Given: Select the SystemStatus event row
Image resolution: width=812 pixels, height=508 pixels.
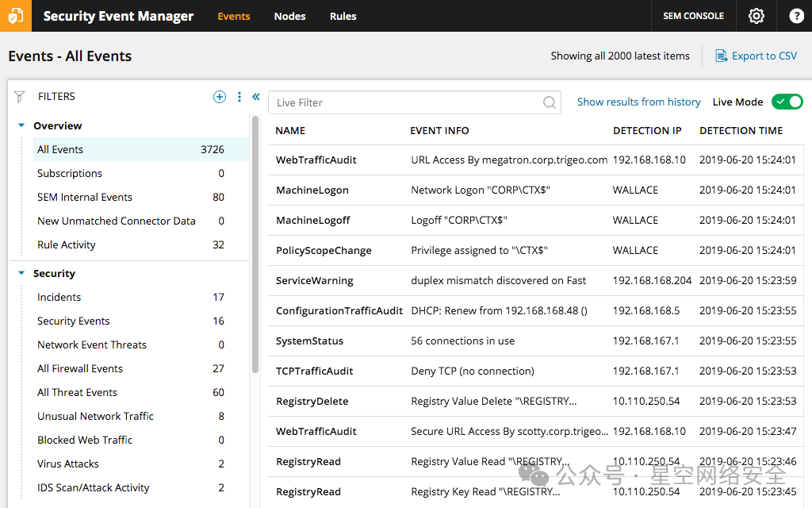Looking at the screenshot, I should 535,341.
